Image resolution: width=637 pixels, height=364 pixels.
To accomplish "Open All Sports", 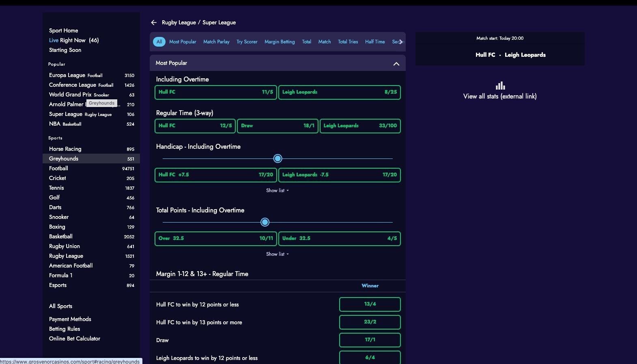I will [60, 306].
